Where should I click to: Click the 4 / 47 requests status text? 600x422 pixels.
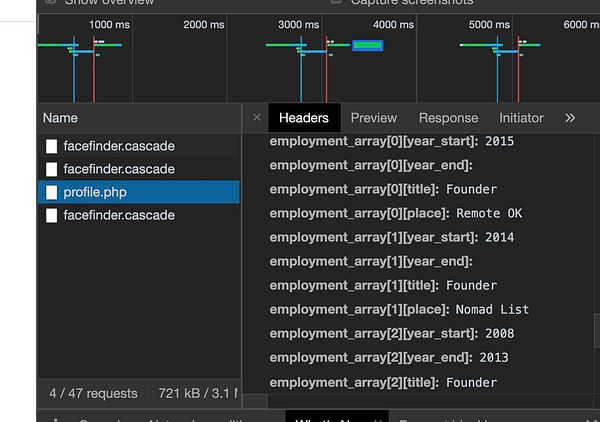[x=93, y=393]
